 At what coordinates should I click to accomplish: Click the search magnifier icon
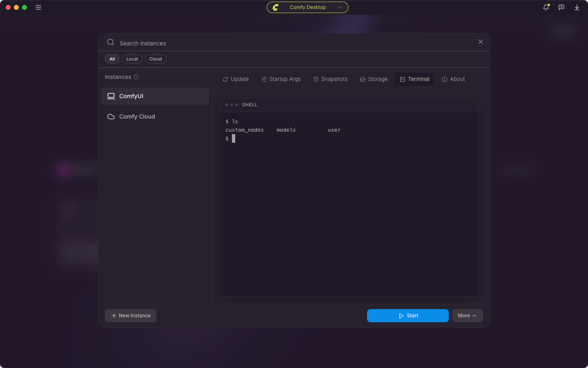[x=111, y=42]
